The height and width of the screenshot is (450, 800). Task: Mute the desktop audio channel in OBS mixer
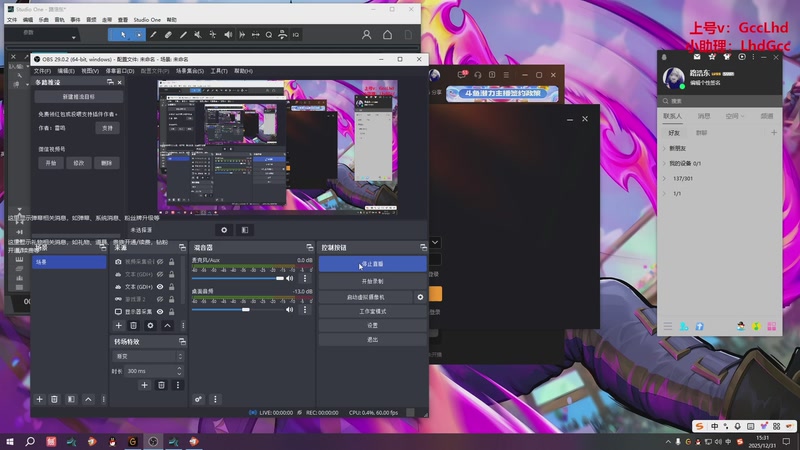[290, 309]
